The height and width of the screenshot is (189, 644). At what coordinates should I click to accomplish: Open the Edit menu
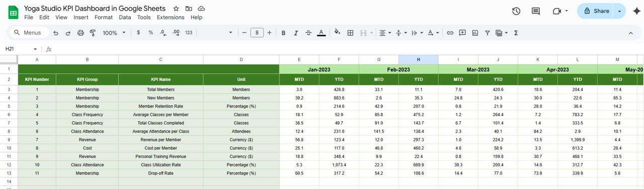pyautogui.click(x=44, y=17)
